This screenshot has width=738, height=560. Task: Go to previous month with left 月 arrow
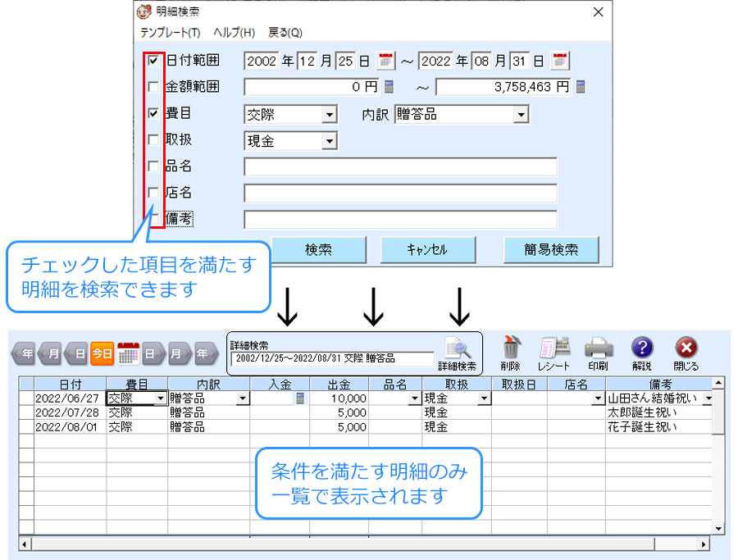pos(51,354)
